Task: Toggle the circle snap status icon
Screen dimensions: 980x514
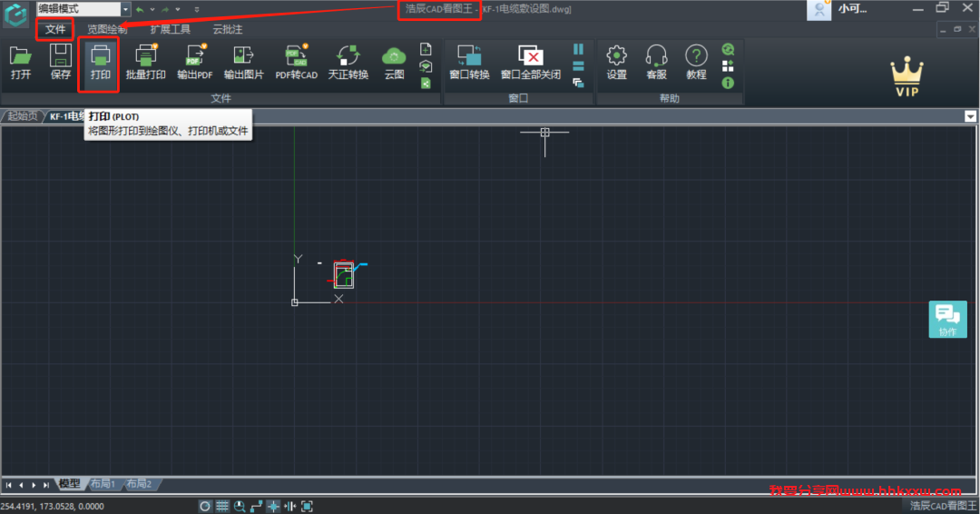Action: pos(205,506)
